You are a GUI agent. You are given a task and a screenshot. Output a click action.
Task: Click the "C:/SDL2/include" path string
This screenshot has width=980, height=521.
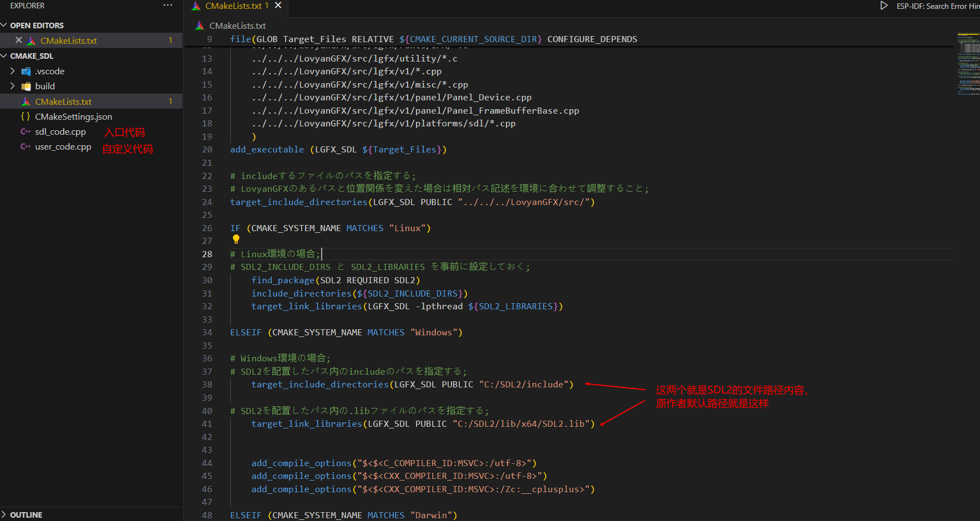(524, 385)
